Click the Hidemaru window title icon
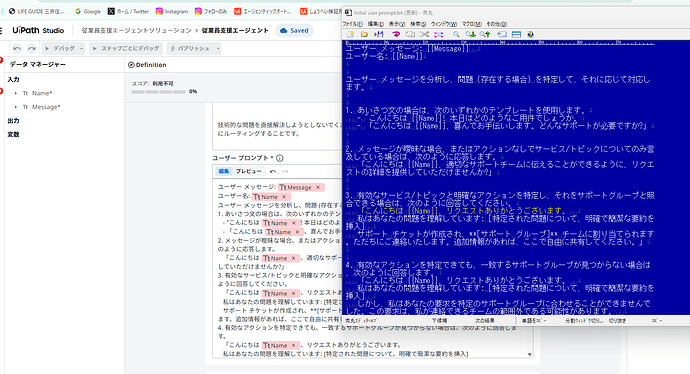This screenshot has width=690, height=374. 348,13
